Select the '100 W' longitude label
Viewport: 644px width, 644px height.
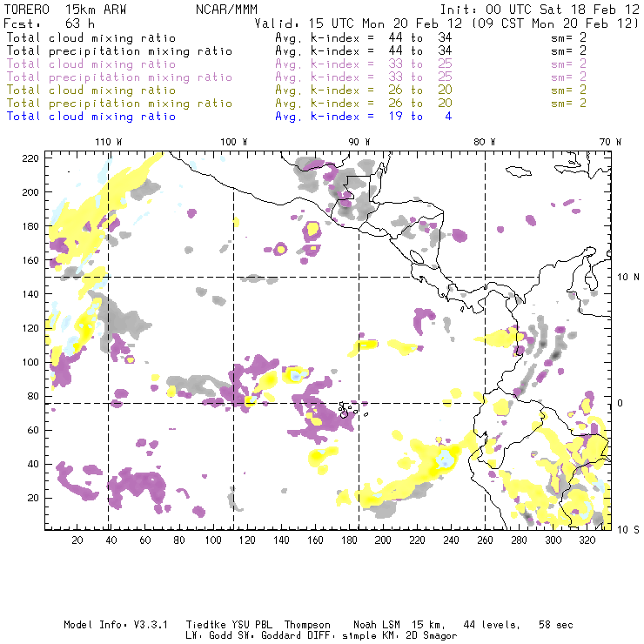(x=234, y=142)
